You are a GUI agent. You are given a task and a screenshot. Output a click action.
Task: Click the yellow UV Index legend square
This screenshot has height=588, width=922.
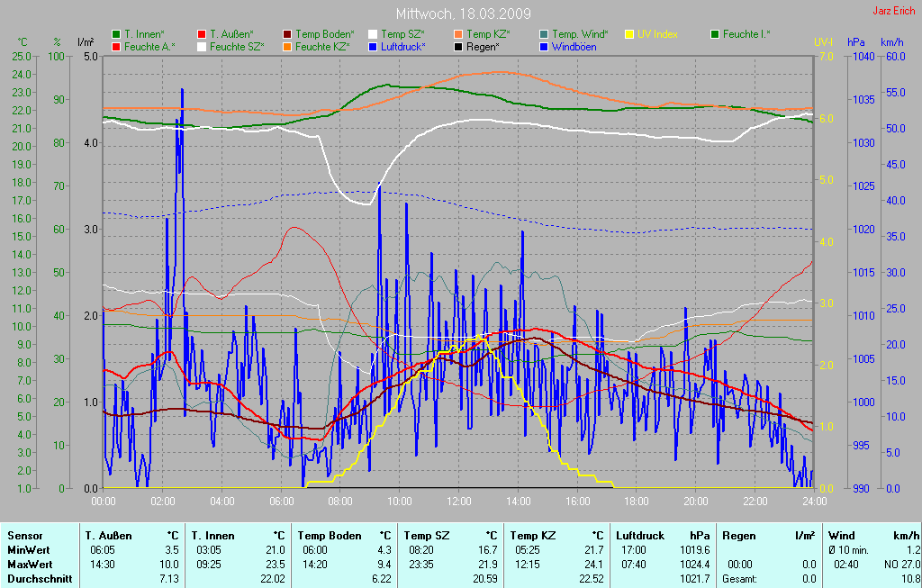point(629,34)
